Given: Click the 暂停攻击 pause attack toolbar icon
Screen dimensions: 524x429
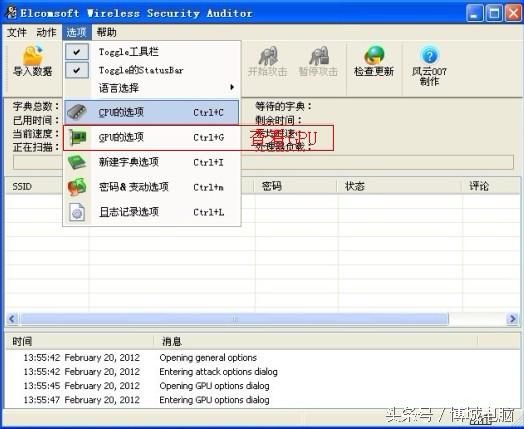Looking at the screenshot, I should coord(318,55).
